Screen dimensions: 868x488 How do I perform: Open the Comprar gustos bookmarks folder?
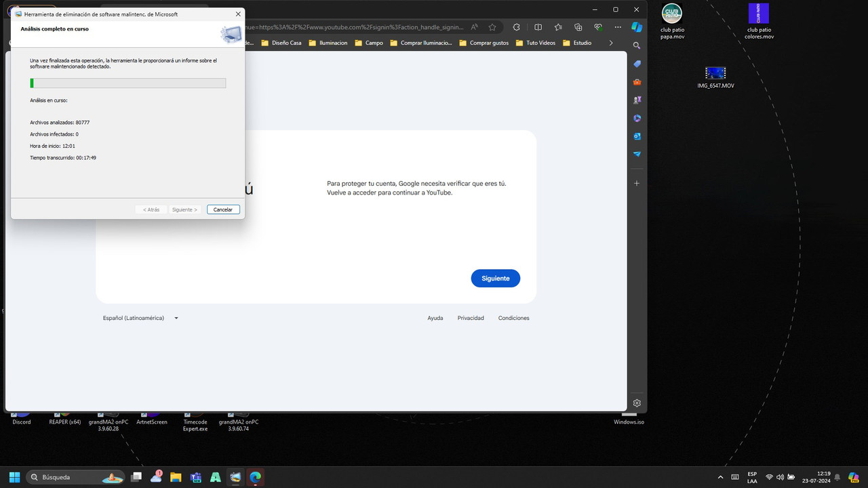pos(484,43)
